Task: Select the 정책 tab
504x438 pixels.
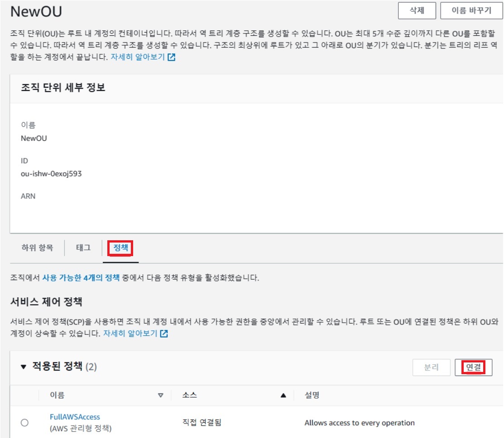Action: (120, 248)
